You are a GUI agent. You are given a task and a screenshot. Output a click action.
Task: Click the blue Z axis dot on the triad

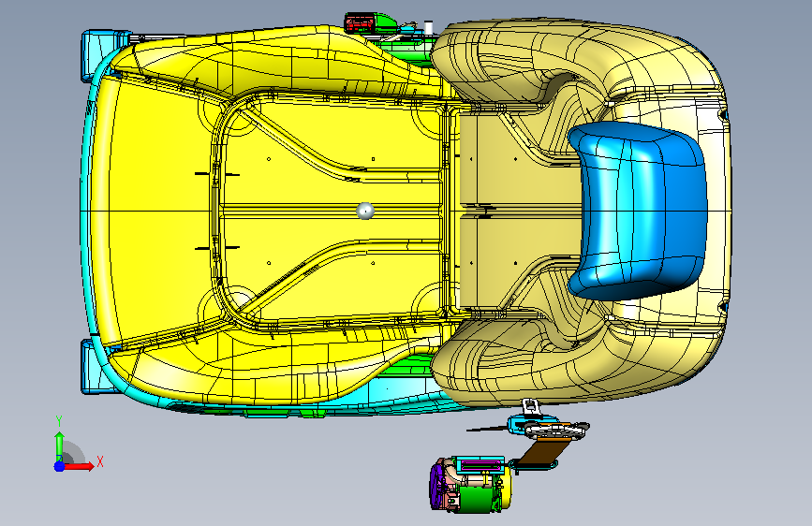[x=60, y=466]
